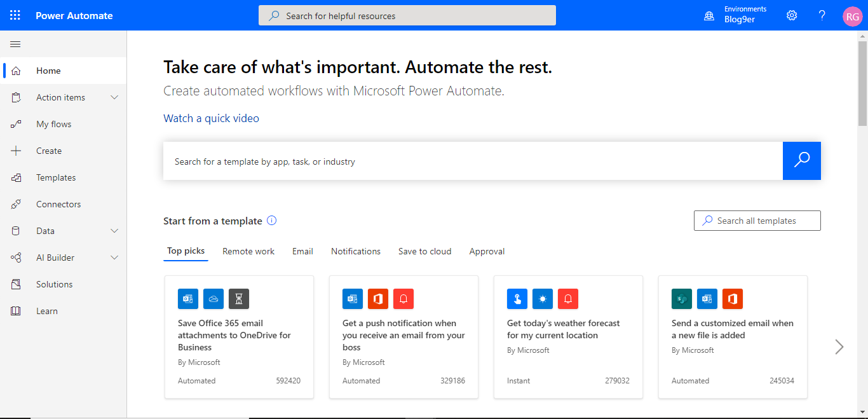Click Outlook icon on Save Office 365 attachments card
Viewport: 868px width, 419px height.
coord(188,299)
